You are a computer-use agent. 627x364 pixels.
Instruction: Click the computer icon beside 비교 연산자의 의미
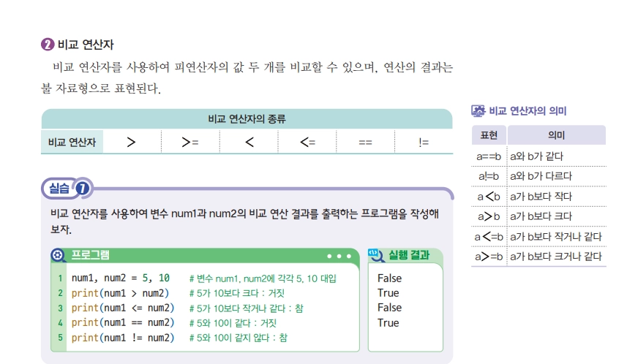click(478, 110)
